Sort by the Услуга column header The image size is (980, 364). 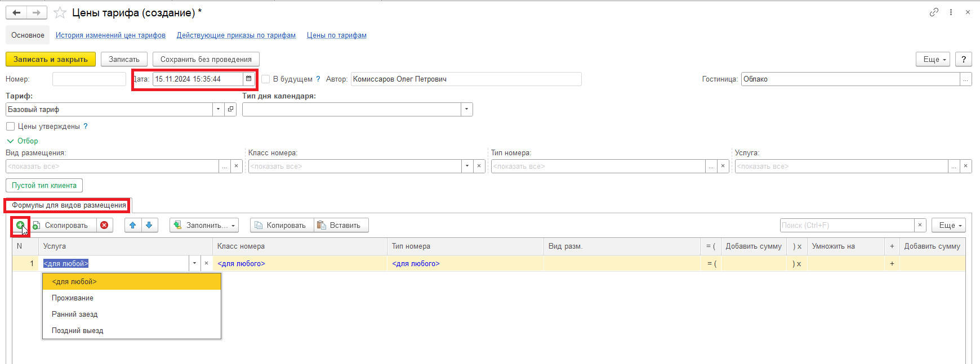coord(126,246)
